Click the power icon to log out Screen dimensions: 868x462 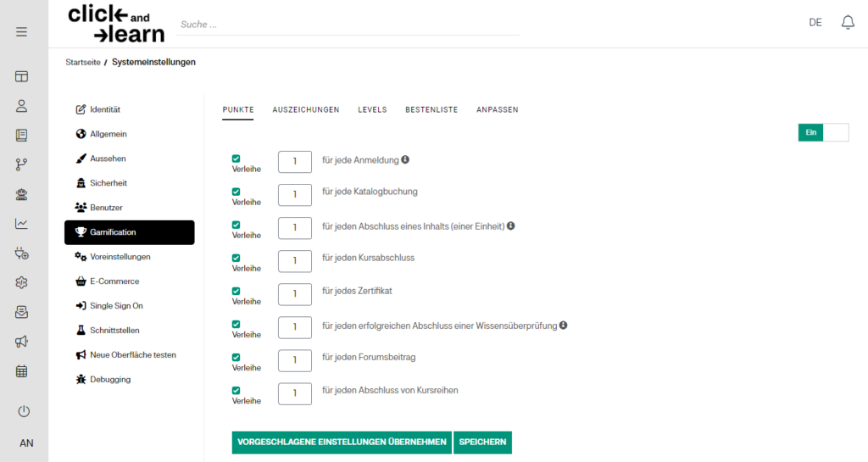click(24, 411)
